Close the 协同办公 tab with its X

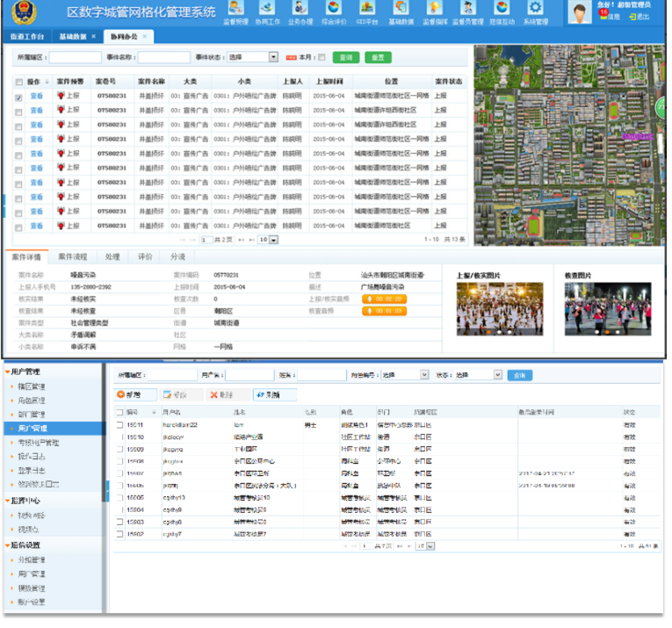145,36
